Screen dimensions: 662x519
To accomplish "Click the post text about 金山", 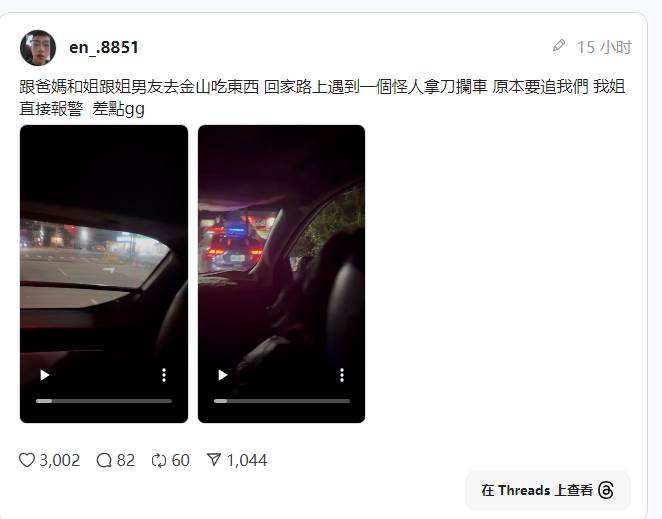I will pos(322,98).
